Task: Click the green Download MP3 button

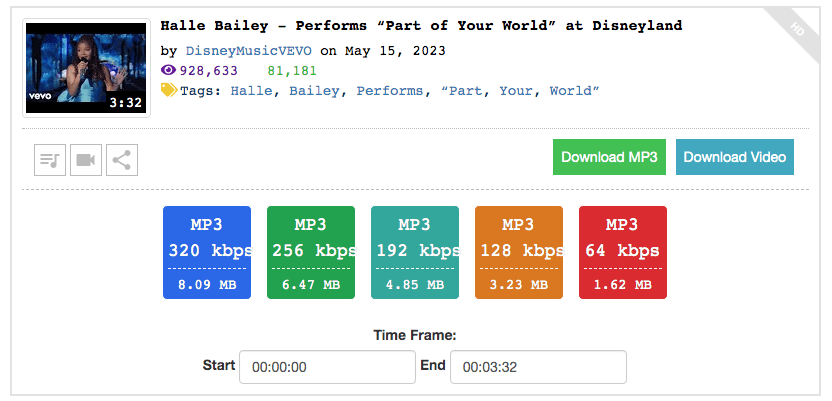Action: [x=609, y=157]
